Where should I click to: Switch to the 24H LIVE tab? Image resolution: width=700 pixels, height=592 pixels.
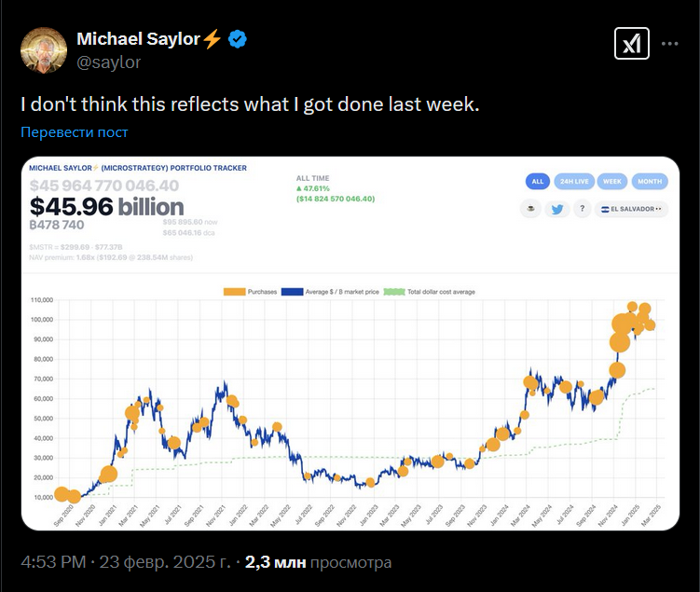pos(573,182)
